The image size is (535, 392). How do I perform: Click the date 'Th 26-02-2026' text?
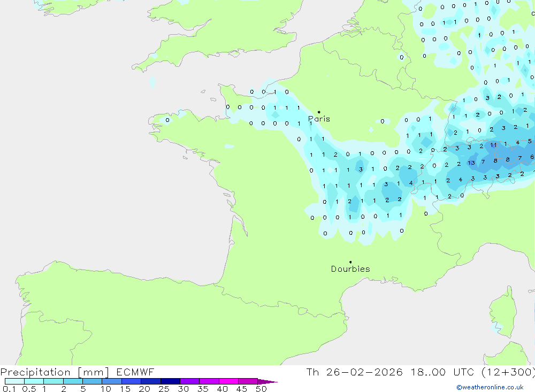[354, 372]
